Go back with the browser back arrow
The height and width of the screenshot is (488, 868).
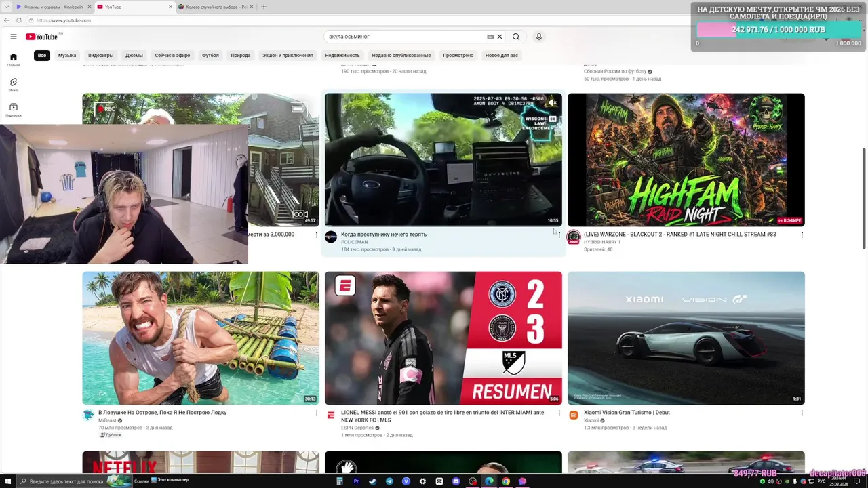(x=7, y=20)
